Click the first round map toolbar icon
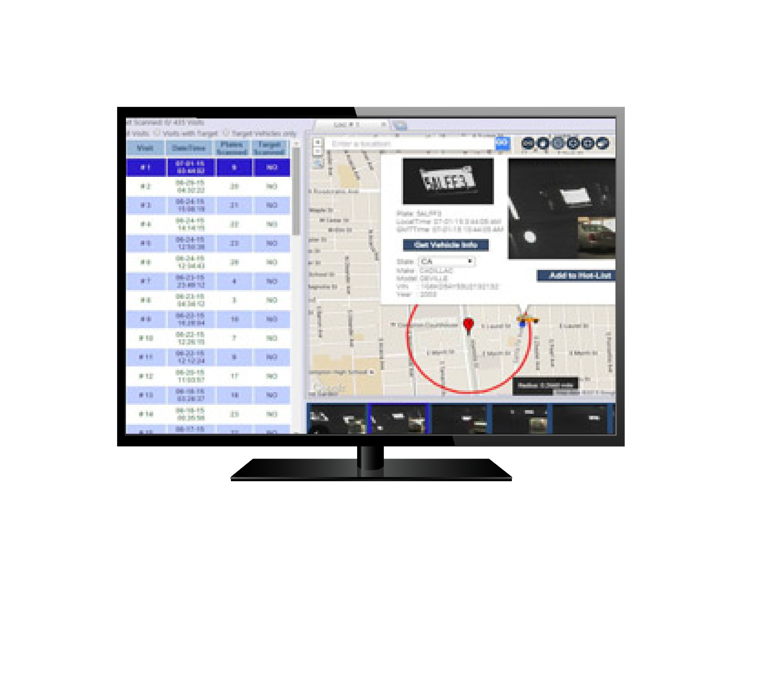Image resolution: width=784 pixels, height=675 pixels. (528, 143)
